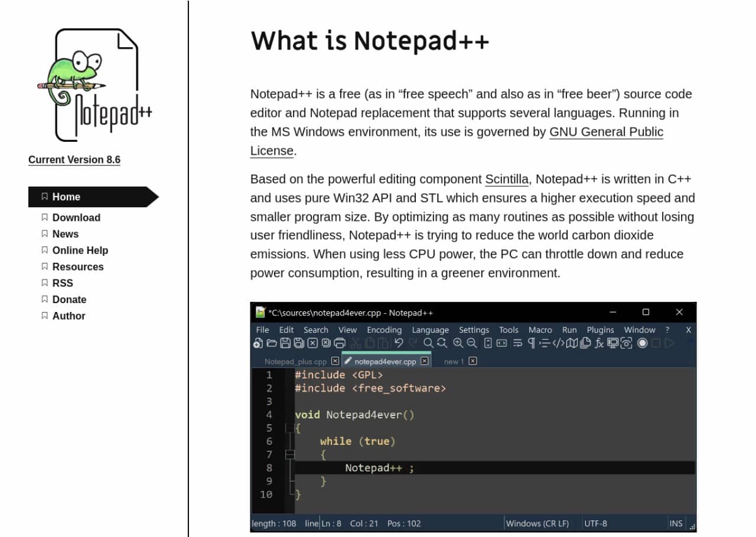Click the Folder as Workspace monitor icon
Screen dimensions: 756x537
(612, 343)
